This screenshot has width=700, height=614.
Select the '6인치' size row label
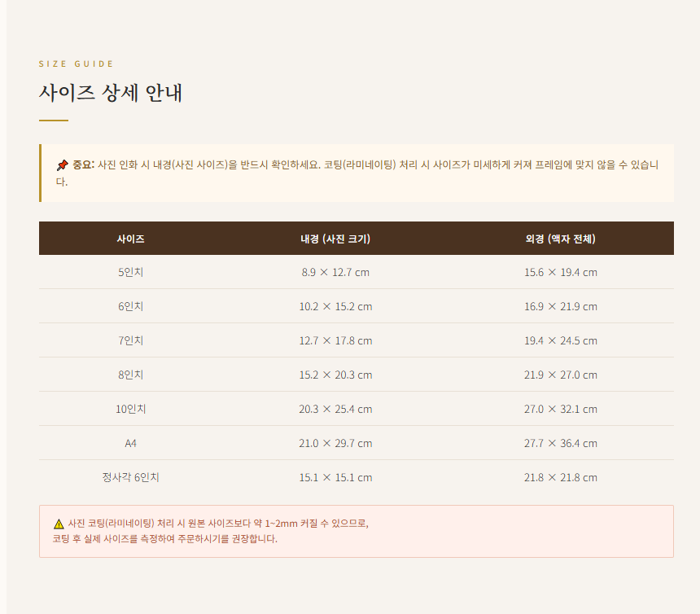click(x=130, y=306)
